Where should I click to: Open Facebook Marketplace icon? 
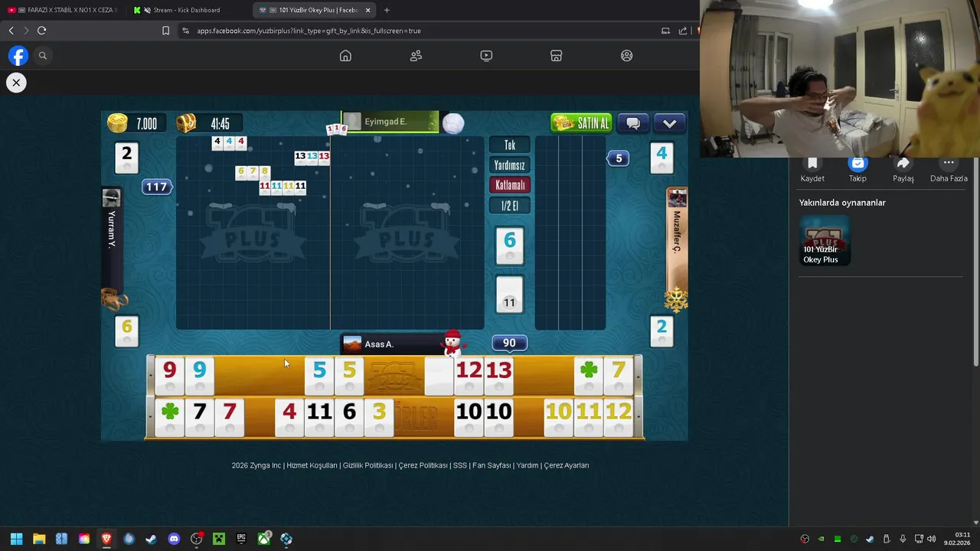tap(557, 56)
